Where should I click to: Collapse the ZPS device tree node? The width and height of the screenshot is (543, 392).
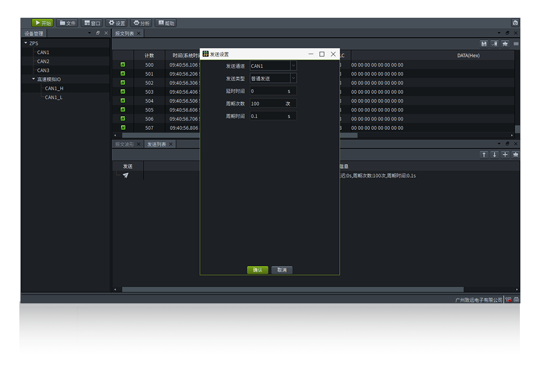[25, 43]
